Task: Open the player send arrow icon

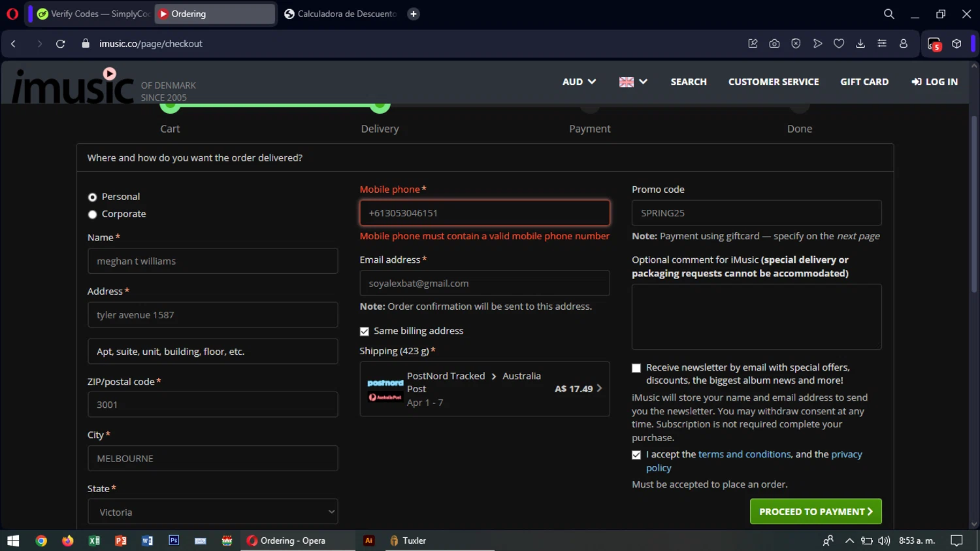Action: [x=817, y=44]
